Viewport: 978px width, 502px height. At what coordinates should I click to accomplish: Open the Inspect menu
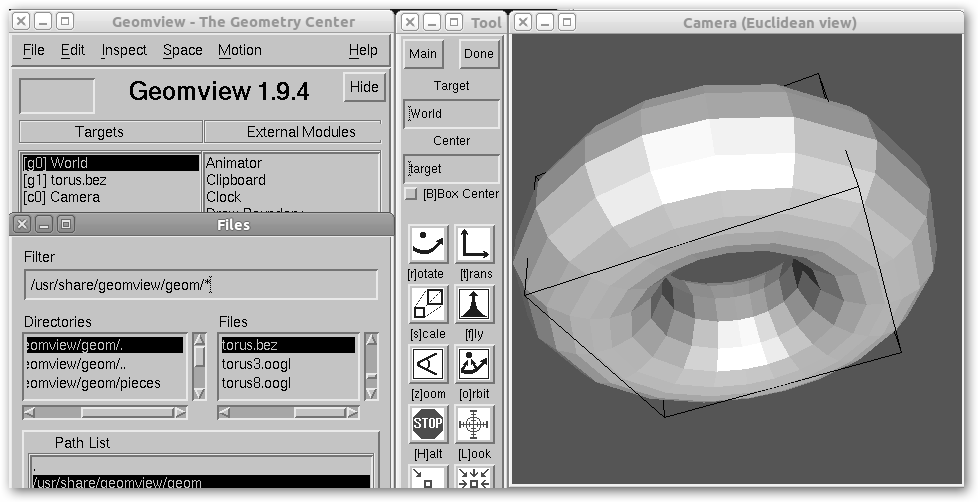coord(124,50)
